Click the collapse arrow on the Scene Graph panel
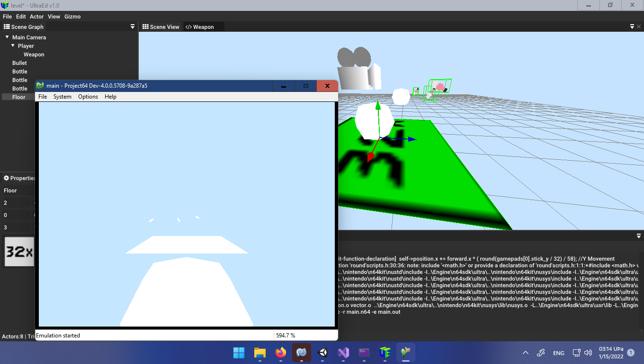This screenshot has width=644, height=364. [132, 27]
